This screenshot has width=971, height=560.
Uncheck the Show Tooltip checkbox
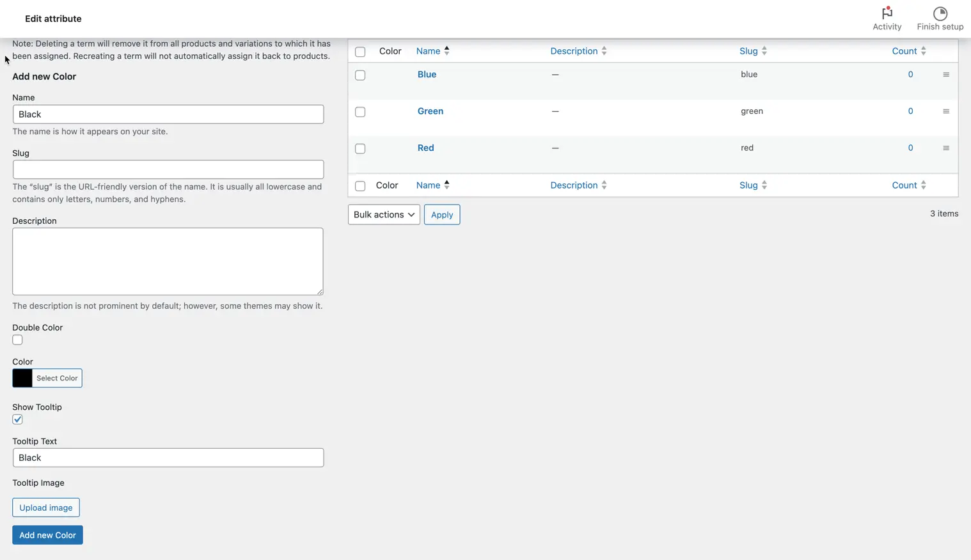pyautogui.click(x=17, y=420)
